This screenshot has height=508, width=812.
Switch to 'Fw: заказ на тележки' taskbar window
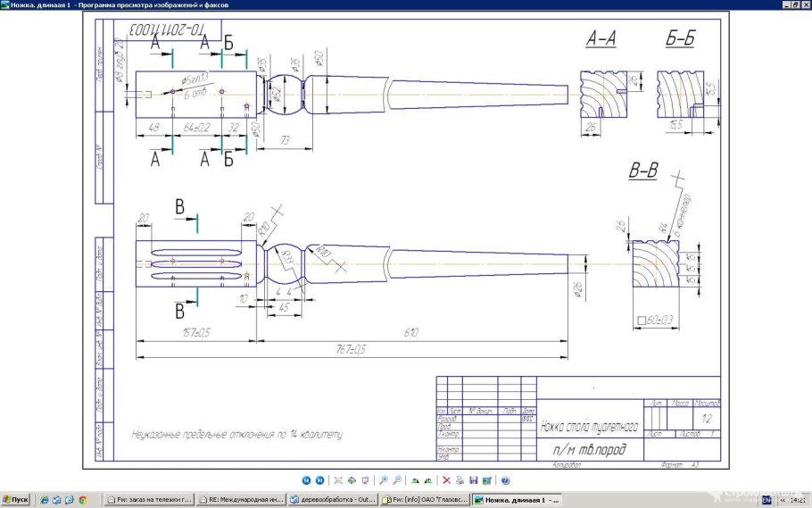[148, 500]
